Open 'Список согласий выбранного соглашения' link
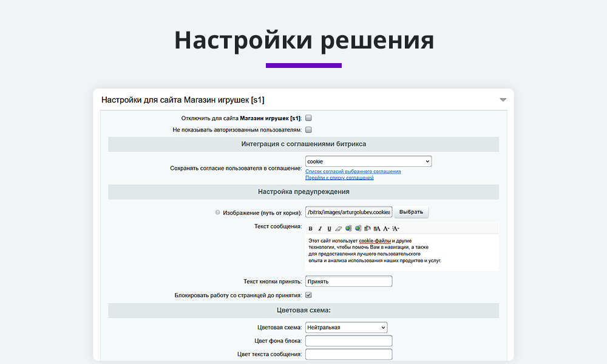The height and width of the screenshot is (364, 607). pyautogui.click(x=353, y=172)
